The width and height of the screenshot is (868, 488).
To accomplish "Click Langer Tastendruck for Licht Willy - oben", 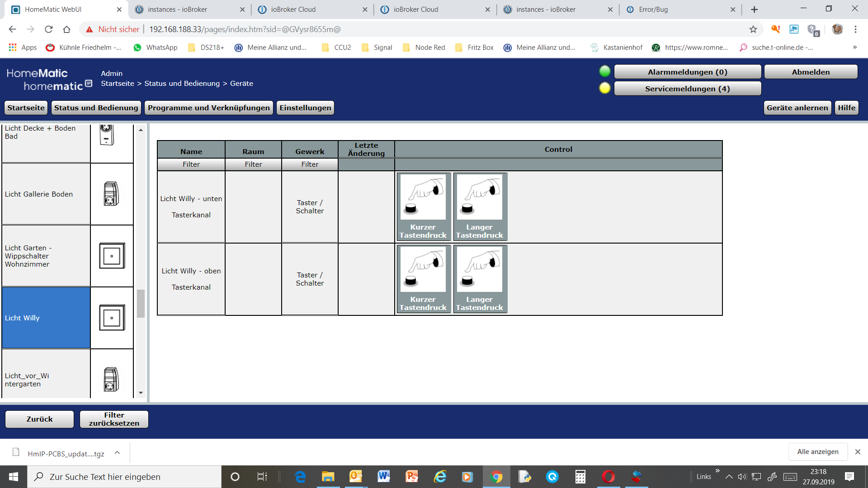I will 480,279.
